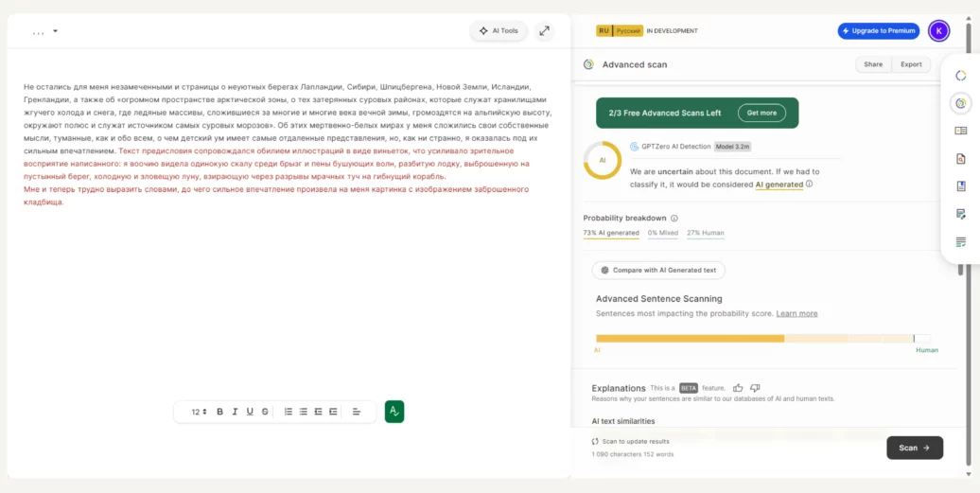Screen dimensions: 980x493
Task: Click the Scan button
Action: tap(914, 448)
